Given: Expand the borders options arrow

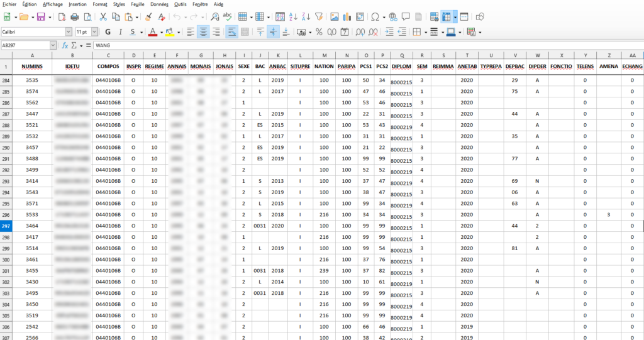Looking at the screenshot, I should [426, 33].
